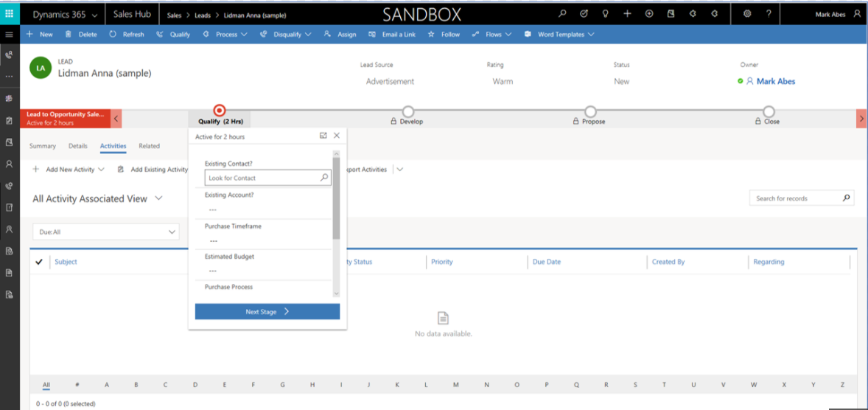This screenshot has height=410, width=868.
Task: Pop out the stage flyout with dock icon
Action: coord(323,136)
